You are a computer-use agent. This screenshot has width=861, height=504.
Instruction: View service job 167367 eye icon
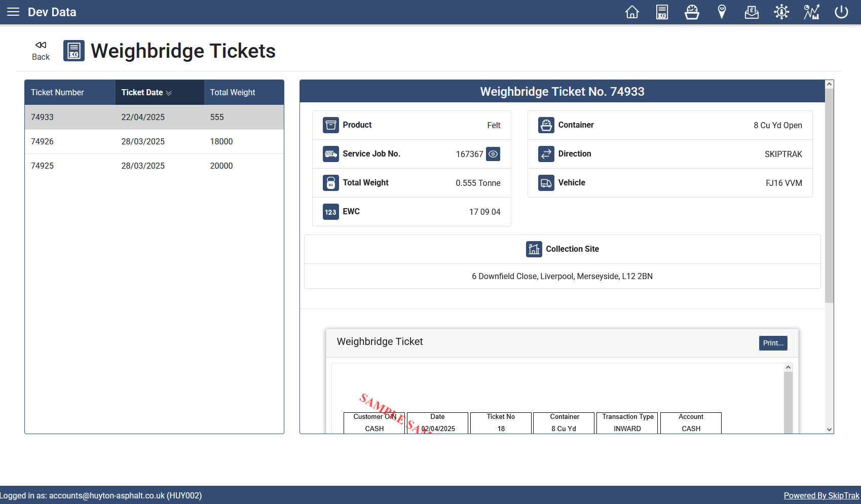click(x=493, y=154)
